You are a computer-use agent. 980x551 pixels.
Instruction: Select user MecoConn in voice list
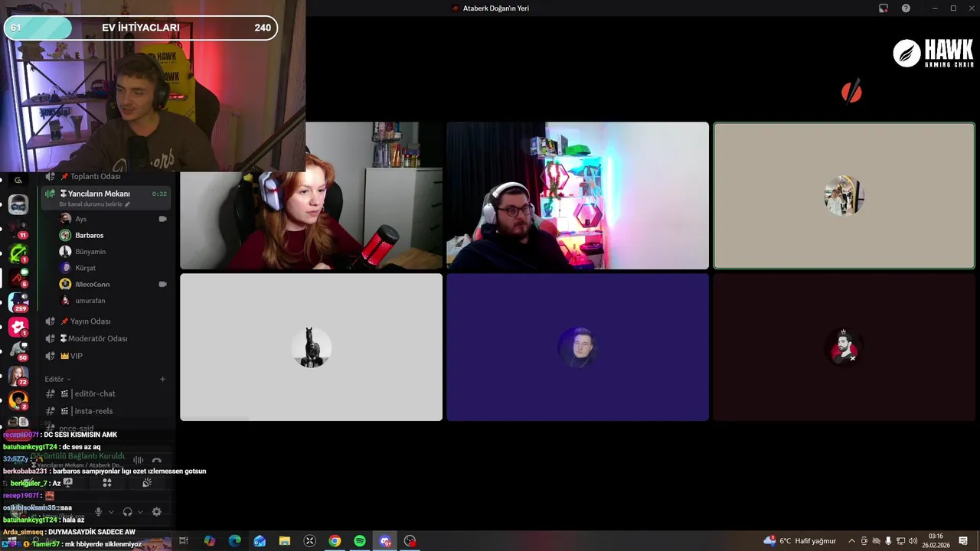tap(113, 284)
